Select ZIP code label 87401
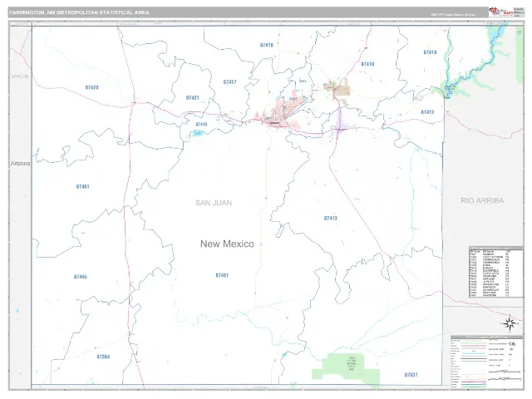The height and width of the screenshot is (399, 532). coord(222,275)
